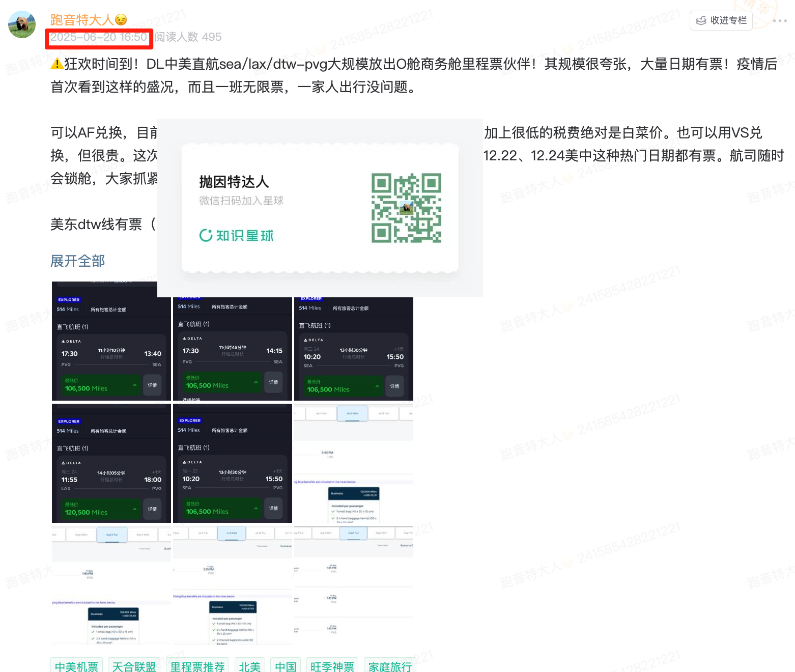The height and width of the screenshot is (672, 795).
Task: Click the 知识星球 logo in popup
Action: (237, 235)
